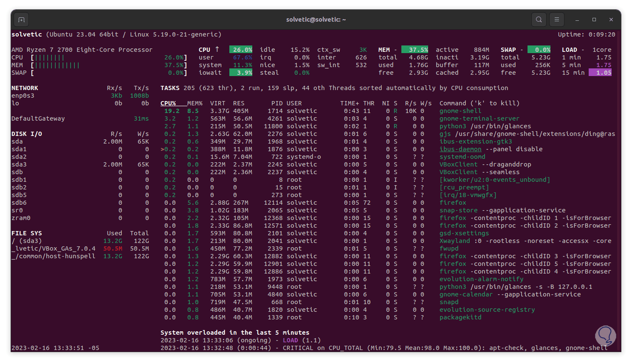Click the CPU% column header
The image size is (632, 364).
(x=168, y=103)
